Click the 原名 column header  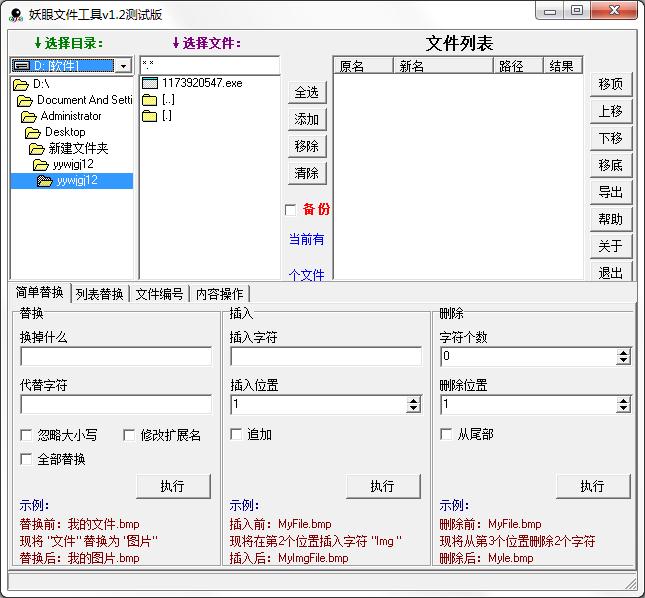point(352,66)
